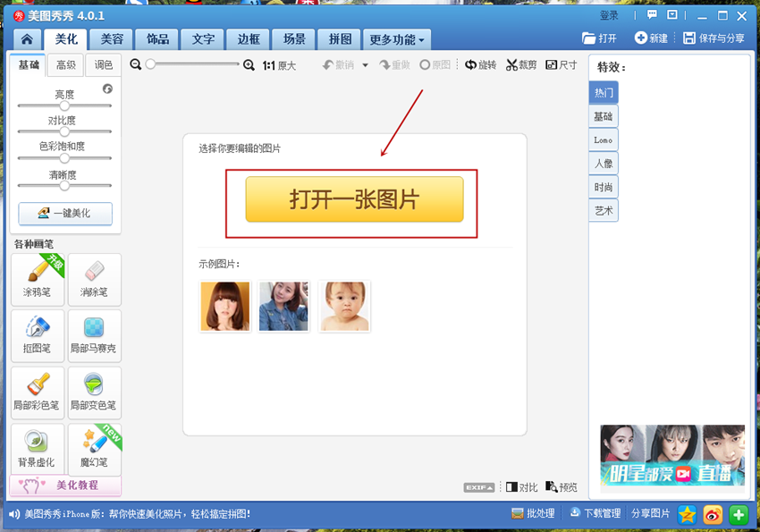Select the 人像 portrait effects category
Viewport: 760px width, 532px height.
pos(604,164)
